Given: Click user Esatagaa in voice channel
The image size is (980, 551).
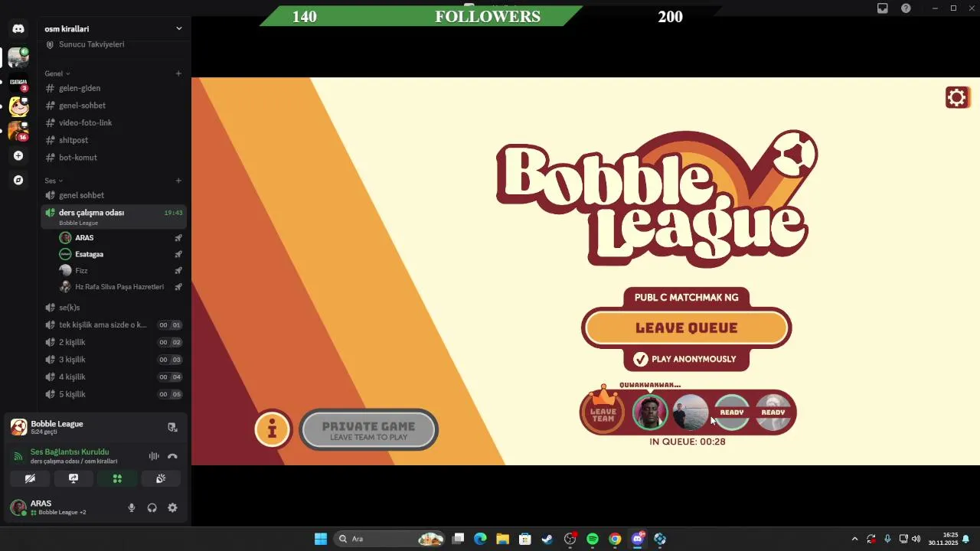Looking at the screenshot, I should click(x=121, y=254).
